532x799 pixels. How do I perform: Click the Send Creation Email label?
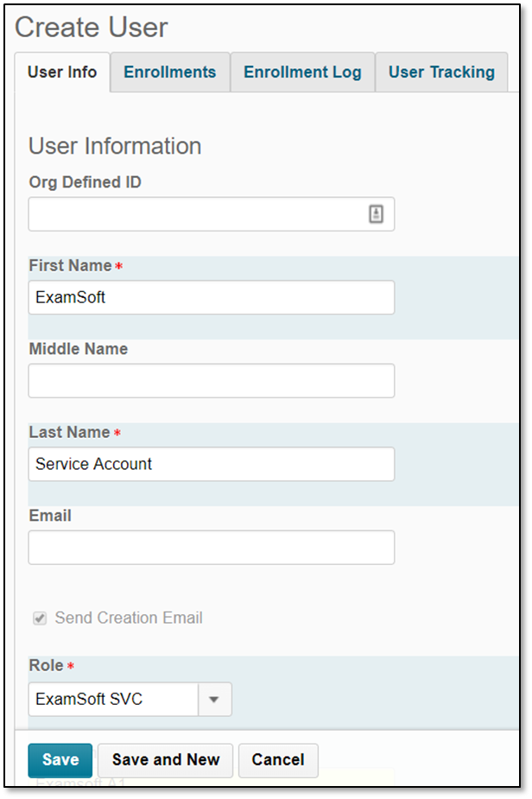129,618
